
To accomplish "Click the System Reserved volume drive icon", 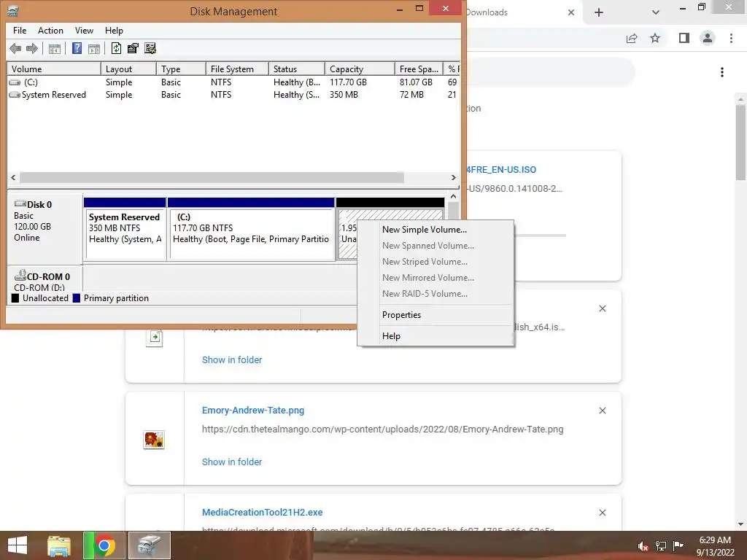I will (x=15, y=95).
